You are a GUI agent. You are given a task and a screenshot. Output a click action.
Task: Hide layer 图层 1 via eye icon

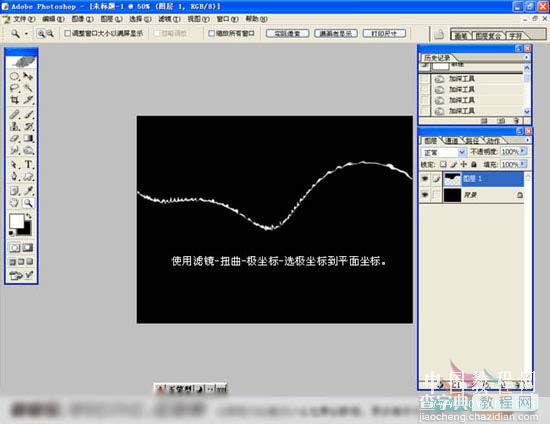click(425, 179)
